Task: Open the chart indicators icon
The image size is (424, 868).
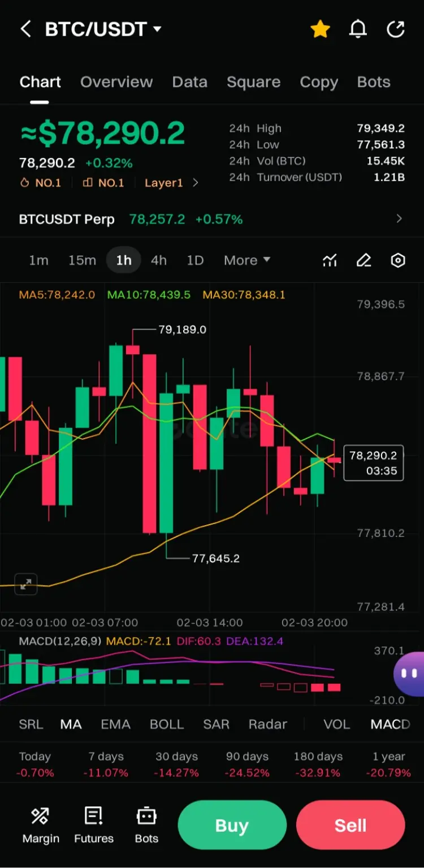Action: (330, 260)
